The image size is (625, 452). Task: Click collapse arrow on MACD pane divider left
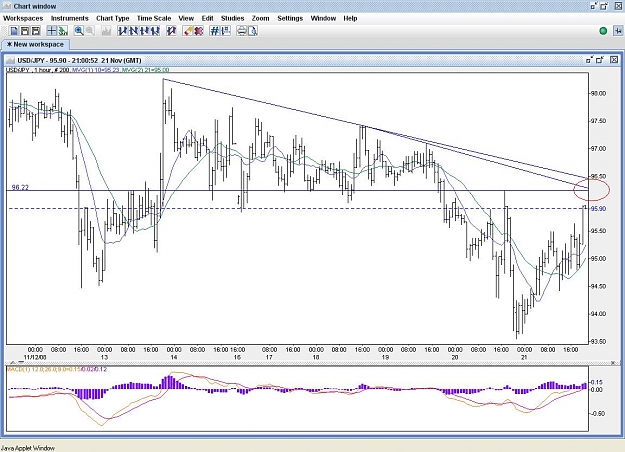pyautogui.click(x=13, y=363)
